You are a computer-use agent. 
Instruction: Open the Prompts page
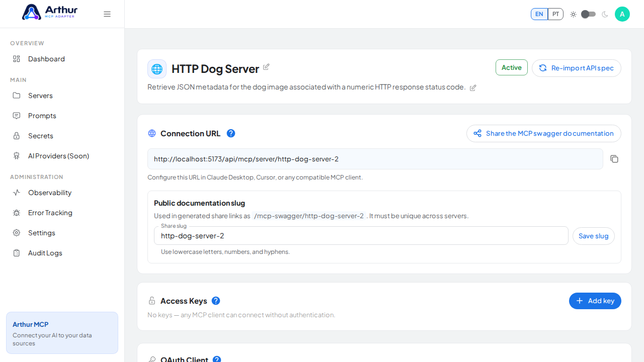pos(62,116)
